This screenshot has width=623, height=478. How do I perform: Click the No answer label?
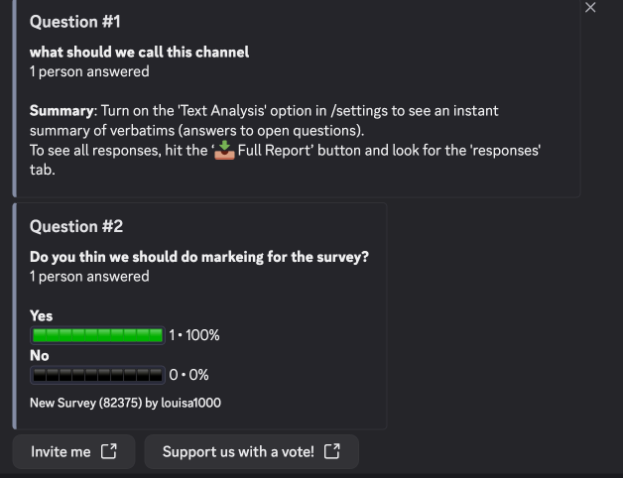[x=39, y=356]
